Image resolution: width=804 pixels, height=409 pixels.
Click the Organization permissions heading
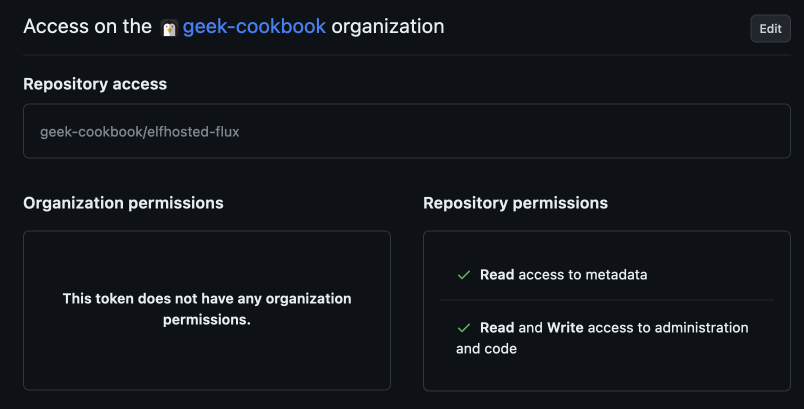pyautogui.click(x=123, y=203)
